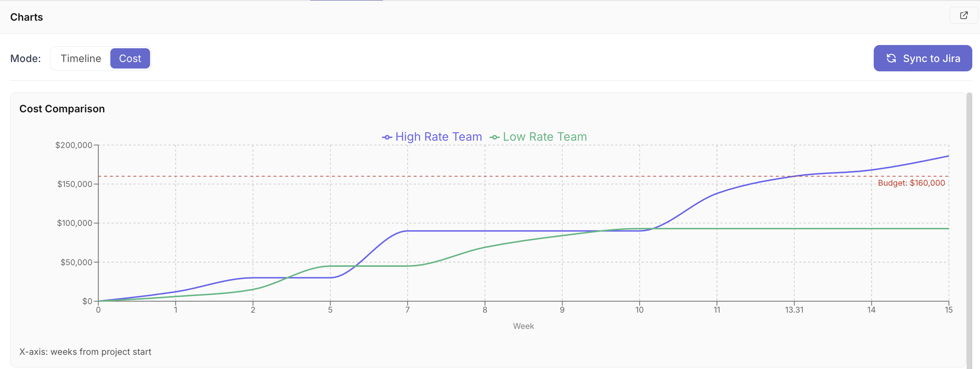980x369 pixels.
Task: Click the Charts panel heading
Action: pyautogui.click(x=26, y=17)
